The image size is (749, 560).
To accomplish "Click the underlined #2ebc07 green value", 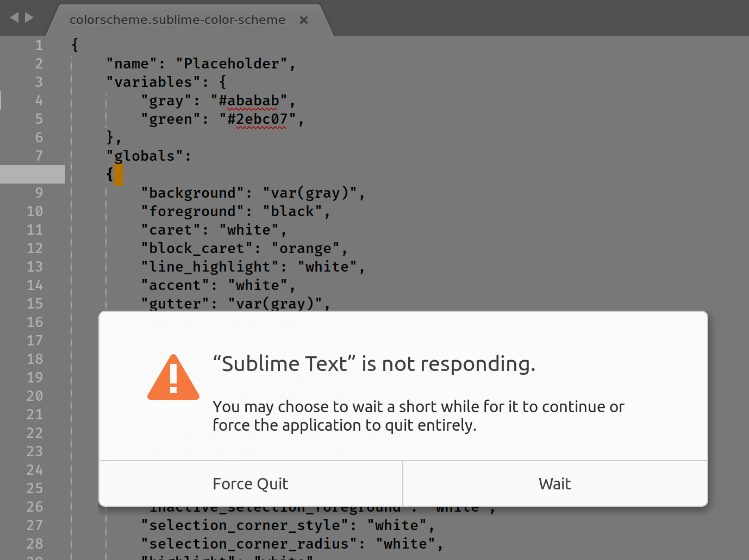I will 261,119.
